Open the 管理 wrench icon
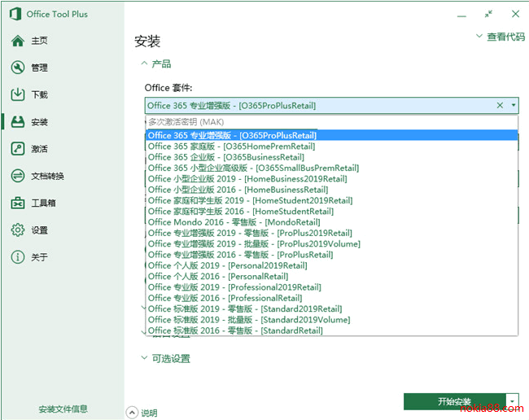529x420 pixels. (x=18, y=68)
